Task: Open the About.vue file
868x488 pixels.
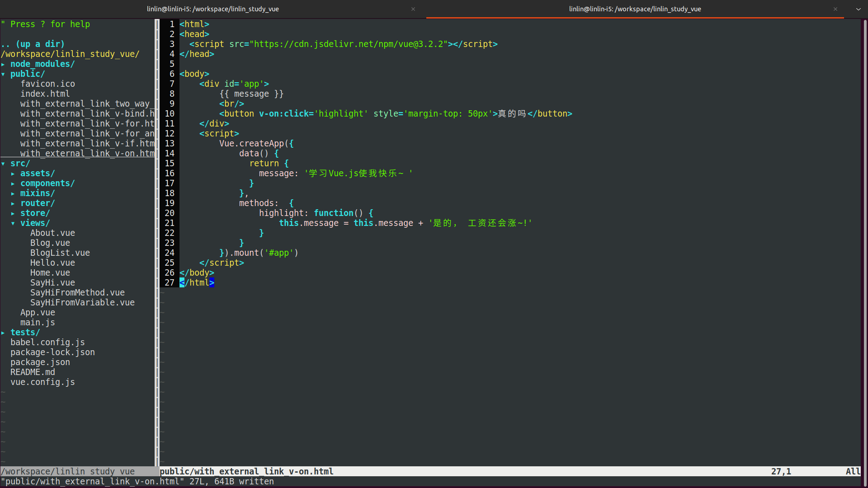Action: tap(52, 233)
